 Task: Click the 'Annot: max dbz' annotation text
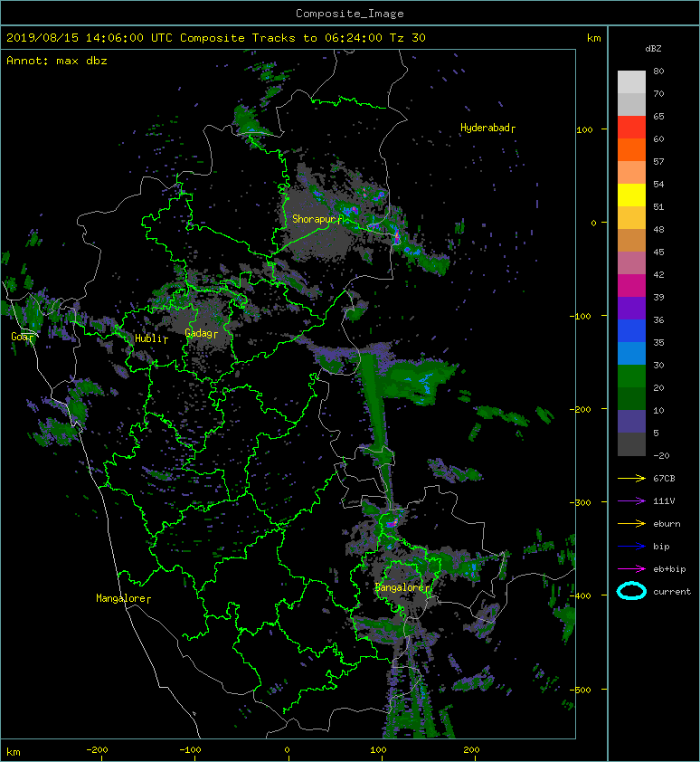point(57,61)
